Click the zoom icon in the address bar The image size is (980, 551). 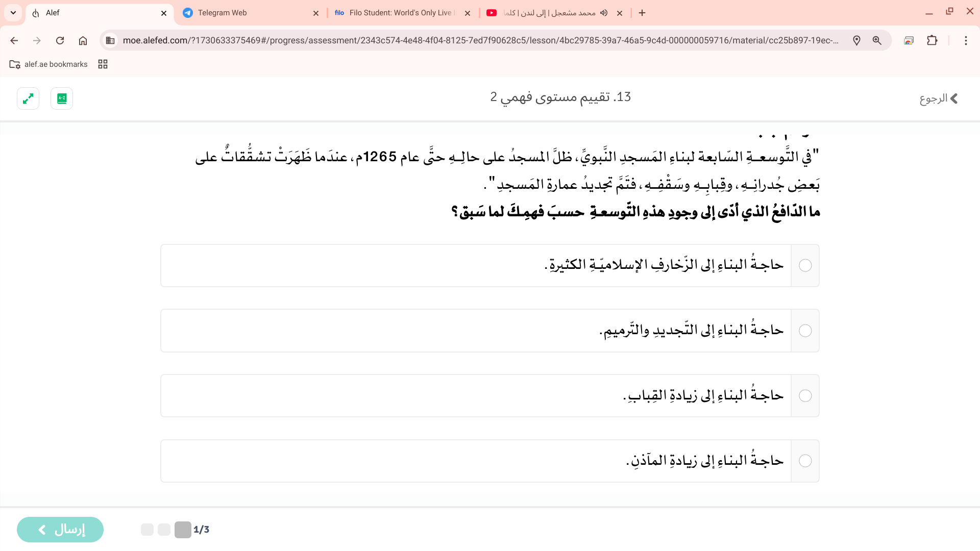(x=877, y=40)
